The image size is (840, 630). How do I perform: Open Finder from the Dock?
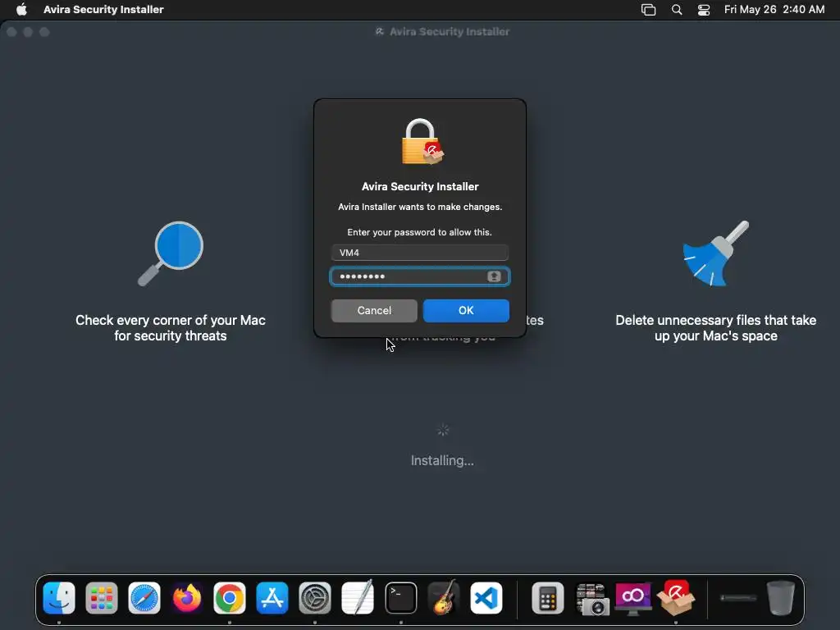point(59,598)
